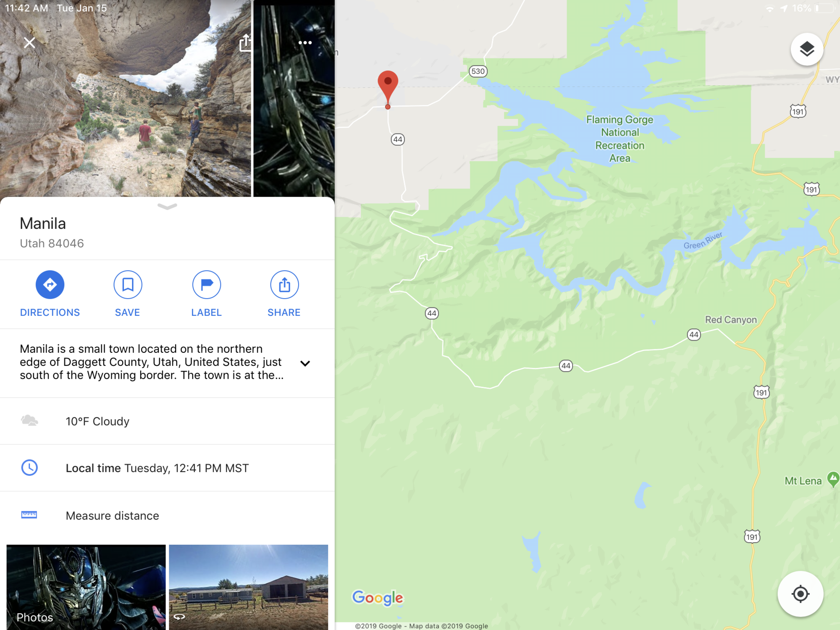Screen dimensions: 840x630
Task: Center map on my location
Action: [800, 594]
